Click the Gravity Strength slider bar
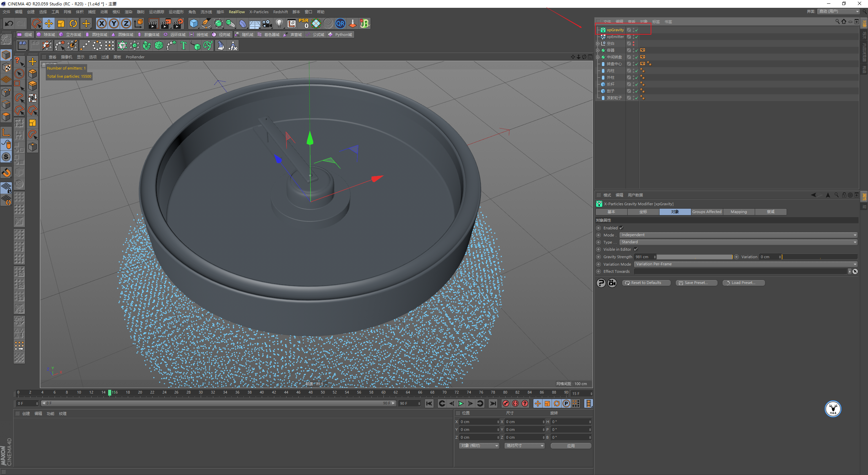868x475 pixels. pos(694,257)
